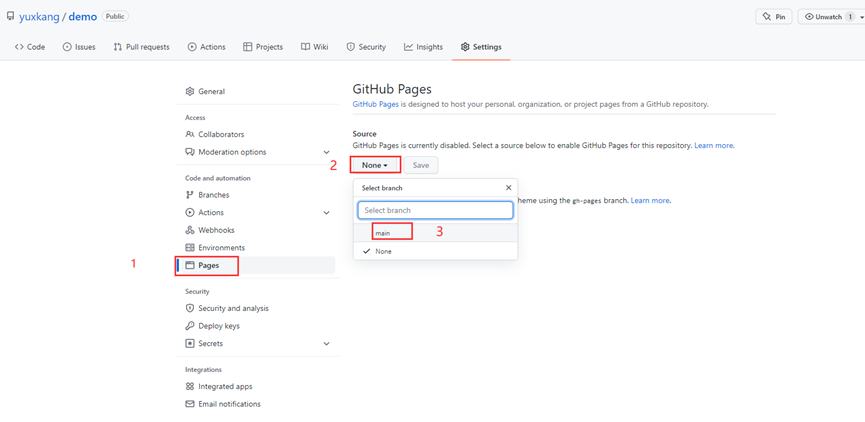Open the None source branch dropdown
Screen dimensions: 865x422
[x=375, y=165]
